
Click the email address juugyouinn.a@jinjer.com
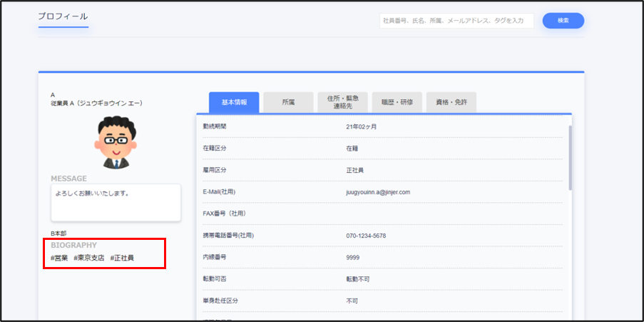click(377, 192)
